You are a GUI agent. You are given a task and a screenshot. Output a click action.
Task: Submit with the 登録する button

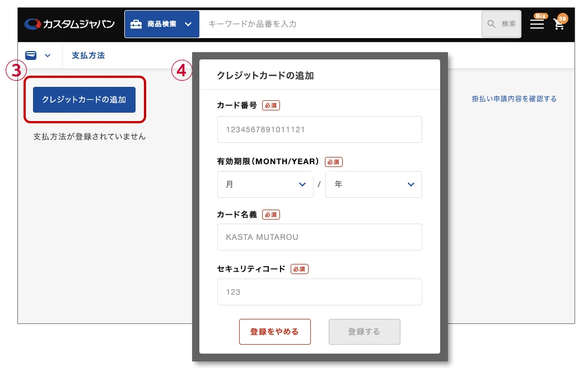364,332
